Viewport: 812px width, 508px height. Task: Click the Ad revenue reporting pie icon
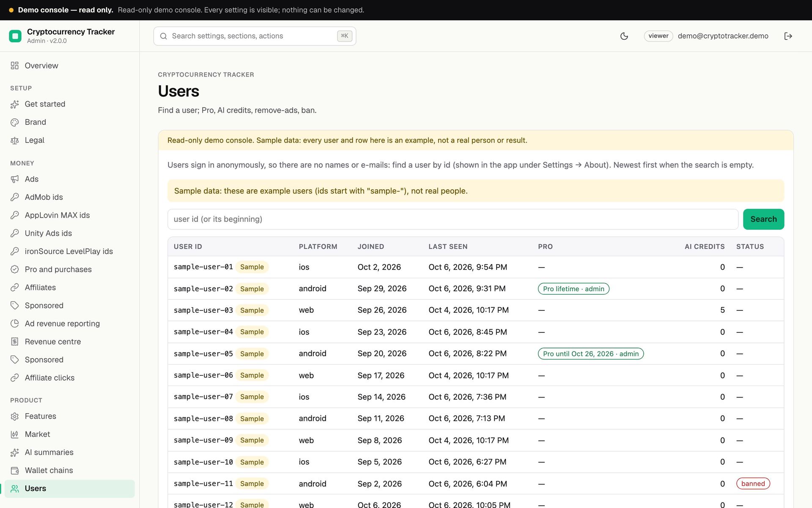pyautogui.click(x=15, y=323)
